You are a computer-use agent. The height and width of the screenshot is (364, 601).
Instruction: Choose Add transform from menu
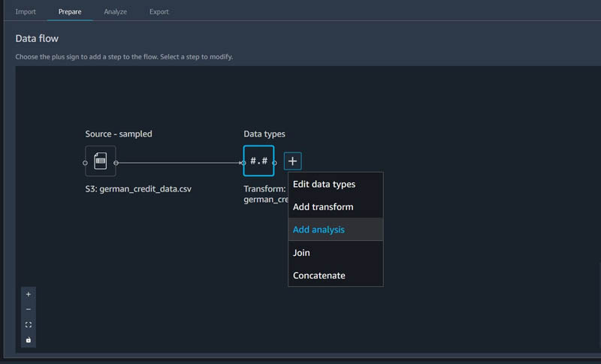click(335, 207)
